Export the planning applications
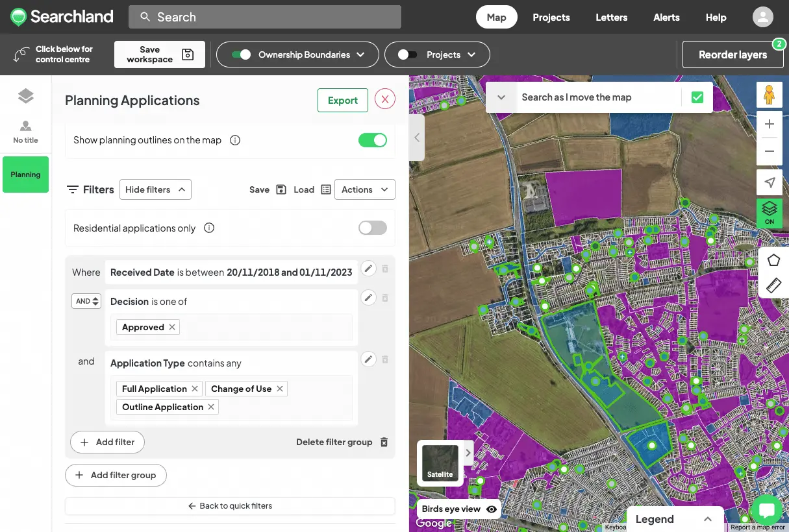The width and height of the screenshot is (789, 532). point(342,101)
